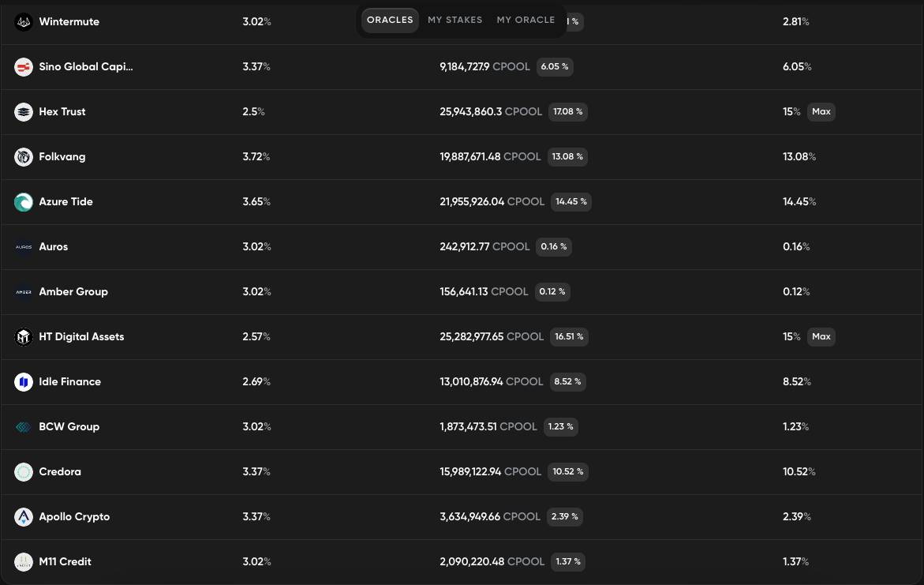Screen dimensions: 924x585
Task: Select the Amber Group oracle name
Action: 73,291
